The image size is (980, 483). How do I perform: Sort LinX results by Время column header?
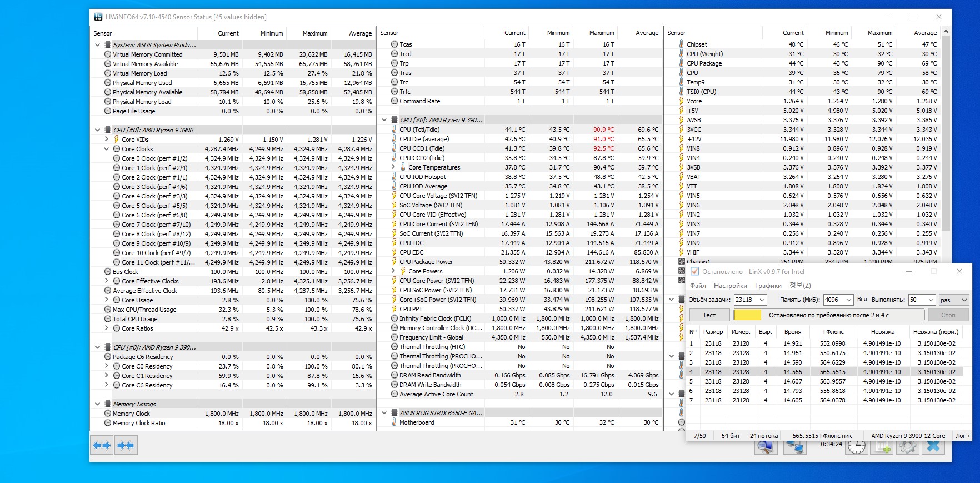click(x=793, y=332)
